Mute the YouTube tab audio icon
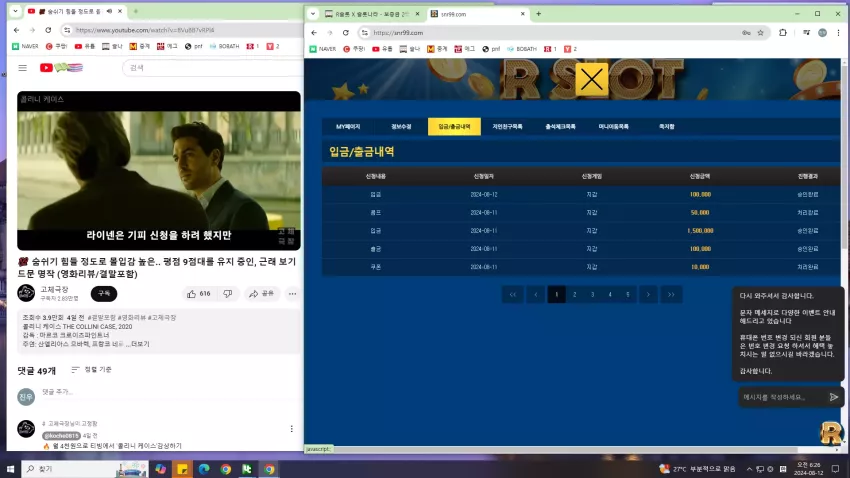 tap(110, 11)
